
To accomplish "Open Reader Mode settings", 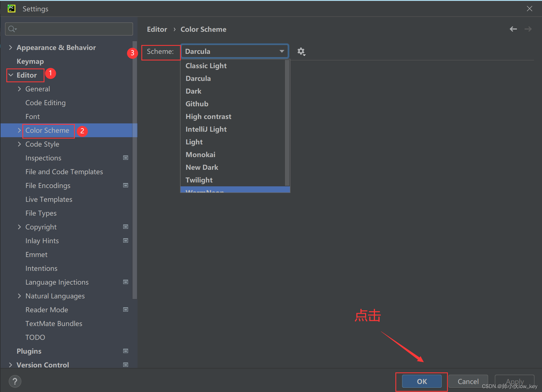I will (x=47, y=310).
